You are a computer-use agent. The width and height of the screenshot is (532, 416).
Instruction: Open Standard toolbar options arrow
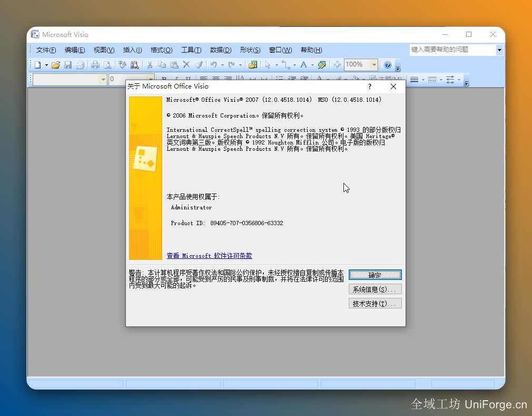398,66
